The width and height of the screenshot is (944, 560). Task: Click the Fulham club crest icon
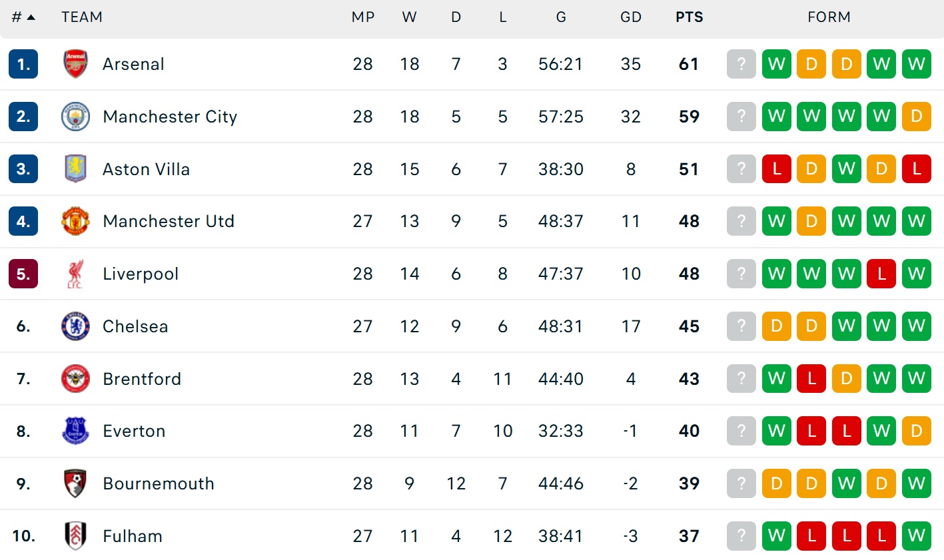pyautogui.click(x=75, y=535)
